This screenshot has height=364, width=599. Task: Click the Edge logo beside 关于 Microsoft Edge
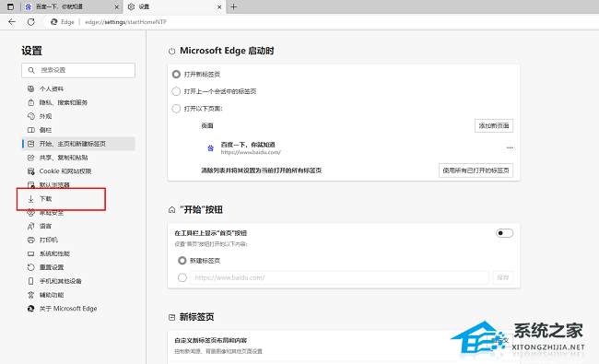[x=31, y=309]
